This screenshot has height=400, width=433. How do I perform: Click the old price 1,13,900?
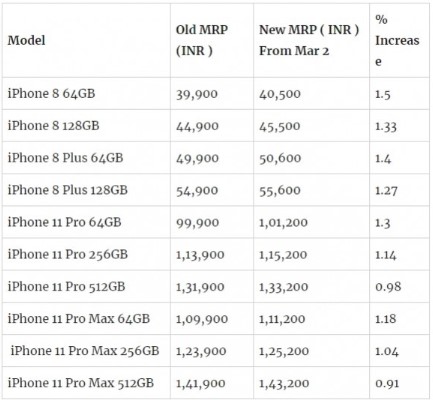coord(200,255)
